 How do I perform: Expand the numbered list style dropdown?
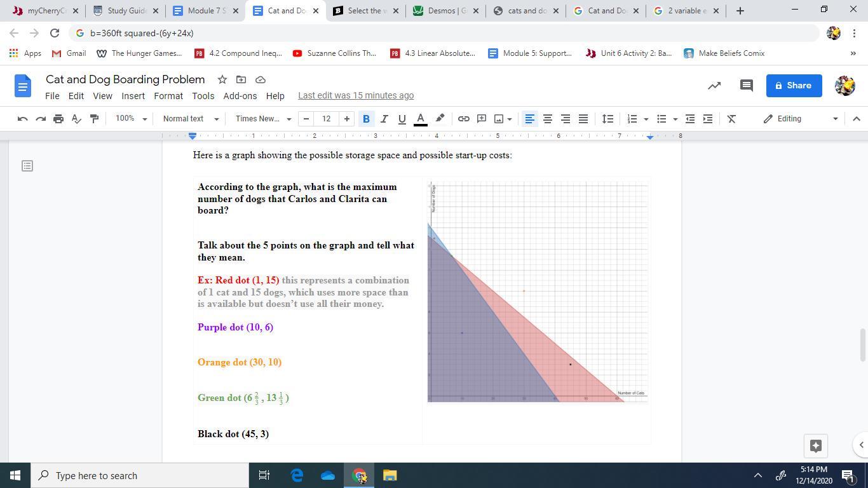646,119
